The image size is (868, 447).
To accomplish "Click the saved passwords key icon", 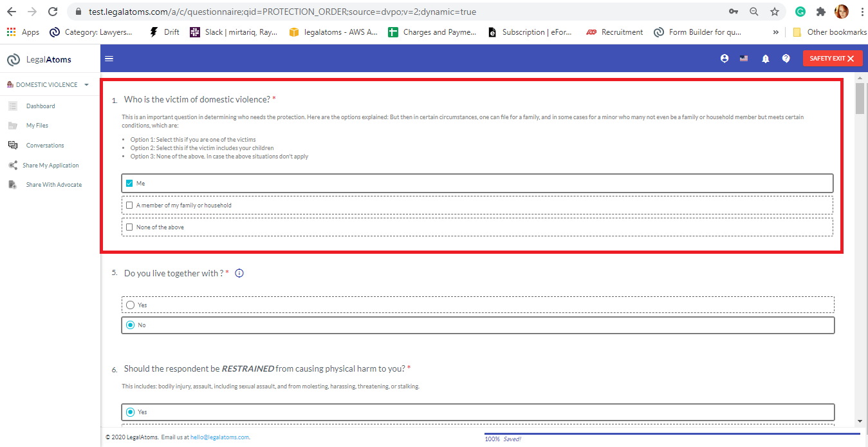I will 734,12.
